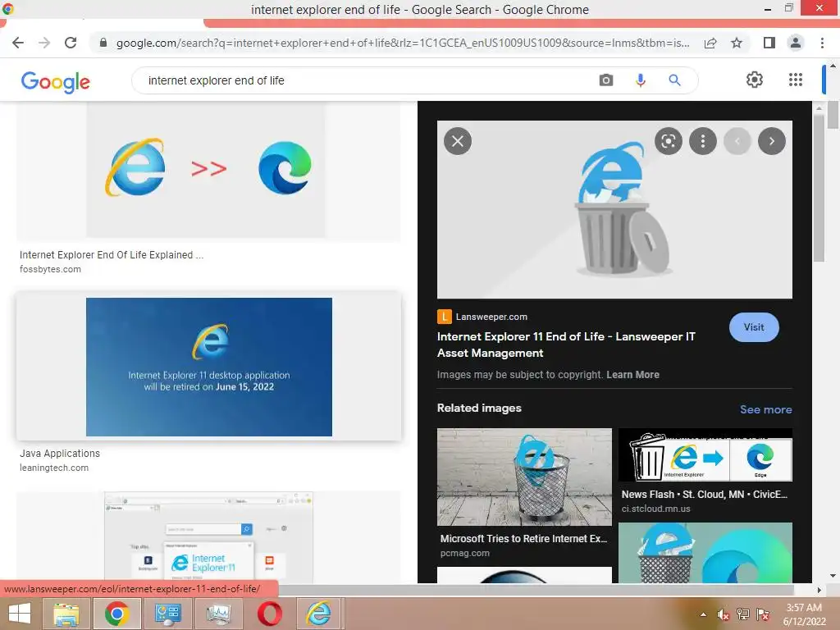
Task: Click the horizontal scrollbar right arrow
Action: click(x=819, y=590)
